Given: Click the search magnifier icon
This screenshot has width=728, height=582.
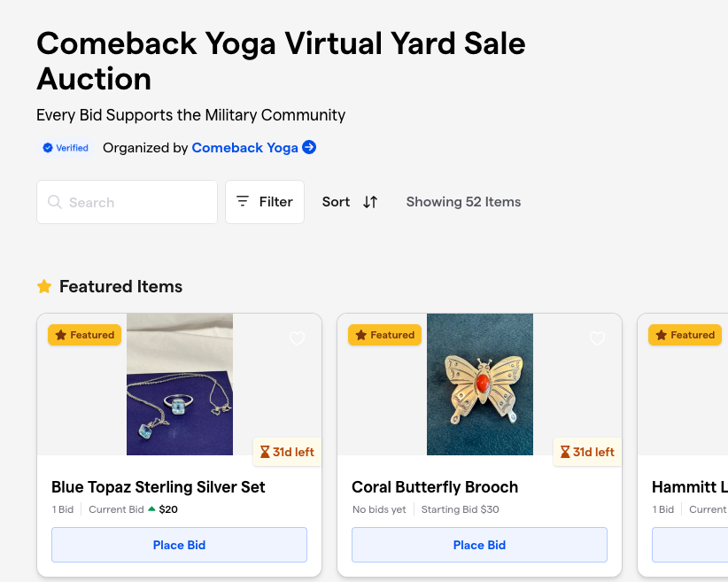Looking at the screenshot, I should point(54,202).
